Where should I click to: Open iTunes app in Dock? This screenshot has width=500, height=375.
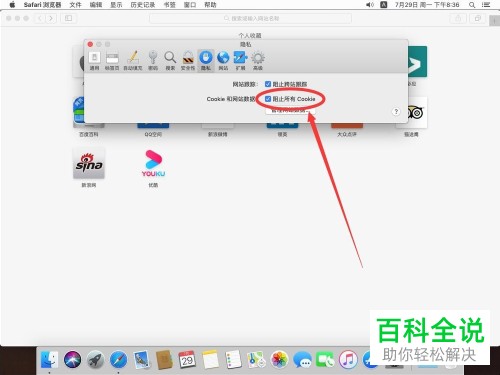pyautogui.click(x=348, y=360)
